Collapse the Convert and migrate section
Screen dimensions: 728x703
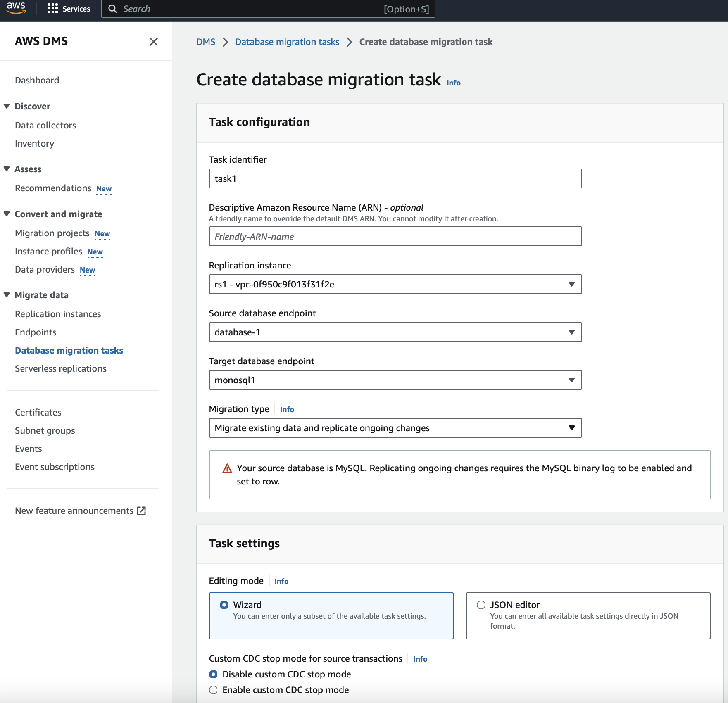tap(7, 214)
